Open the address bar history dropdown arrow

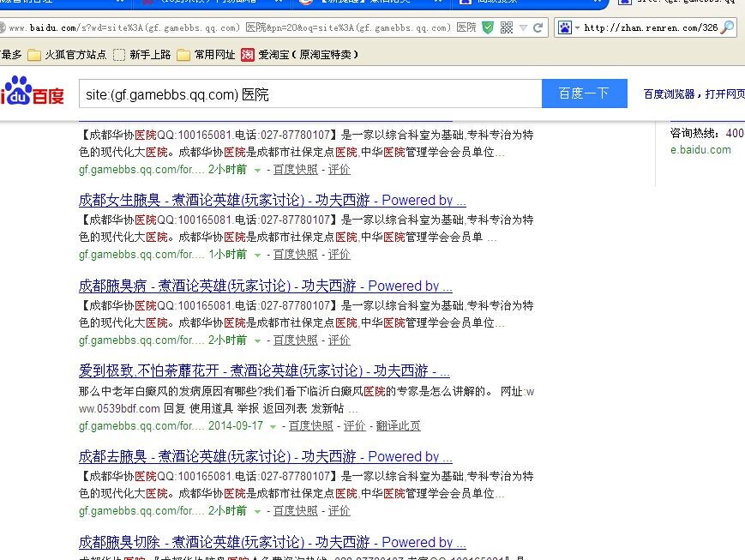tap(523, 27)
